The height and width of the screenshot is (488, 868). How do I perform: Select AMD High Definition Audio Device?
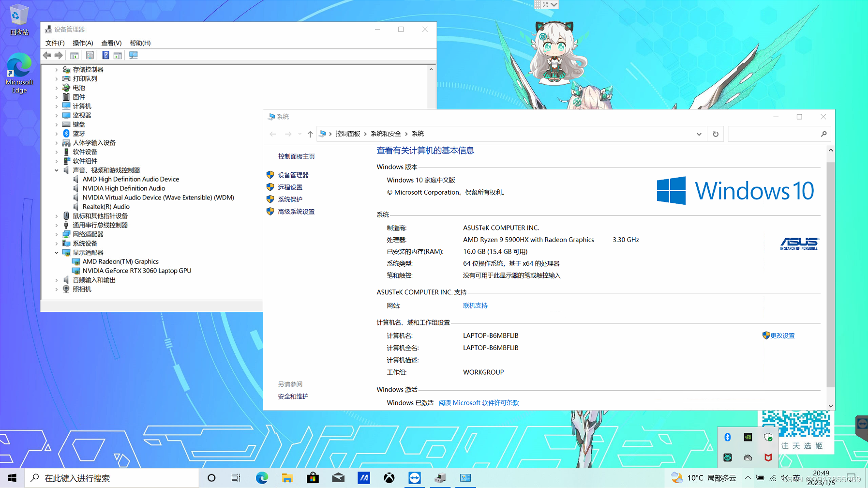click(x=131, y=180)
